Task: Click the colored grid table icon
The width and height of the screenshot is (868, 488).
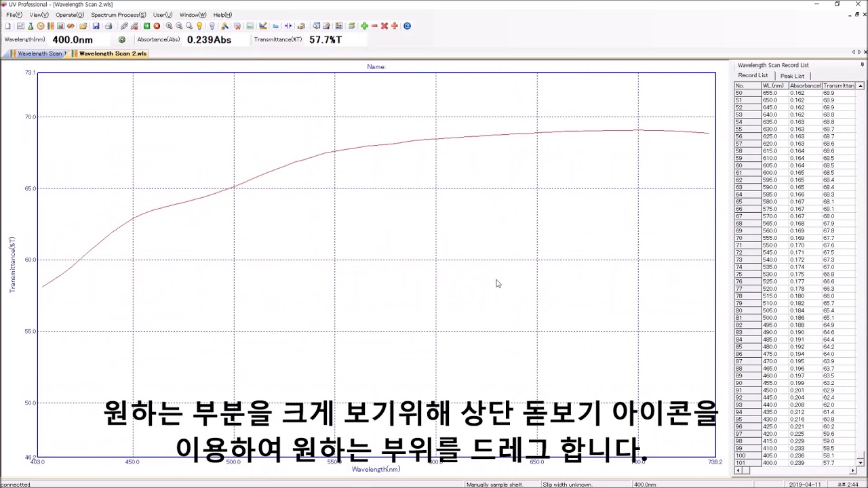Action: click(x=338, y=26)
